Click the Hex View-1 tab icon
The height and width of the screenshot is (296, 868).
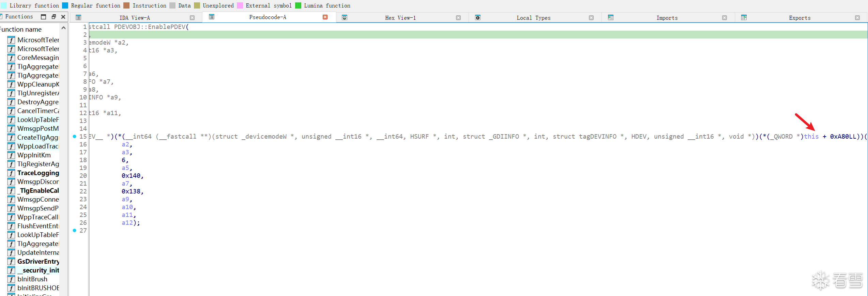pos(345,18)
